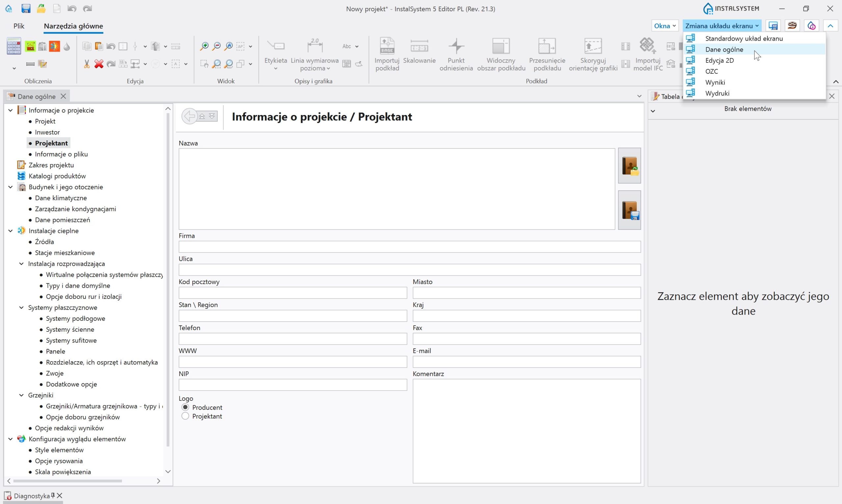Click the Zmiana układu ekranu button

[722, 26]
